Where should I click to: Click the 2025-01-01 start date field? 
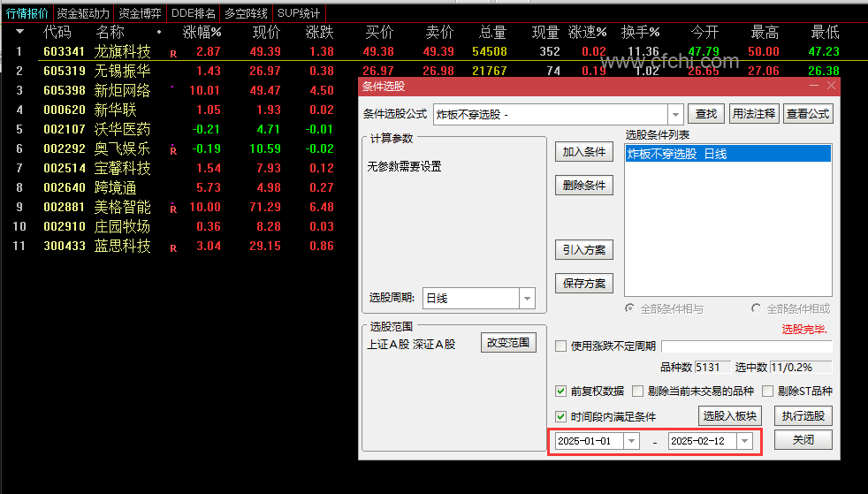[x=589, y=441]
